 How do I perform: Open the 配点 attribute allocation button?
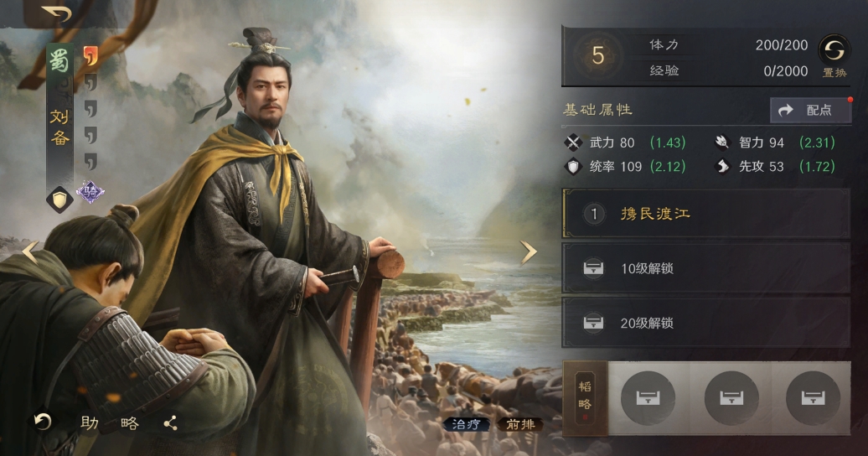(x=810, y=111)
